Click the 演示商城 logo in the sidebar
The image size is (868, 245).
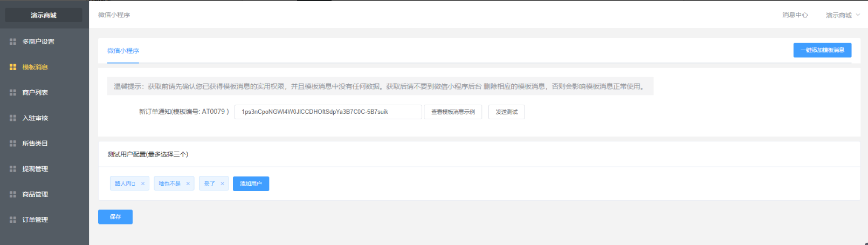point(44,15)
